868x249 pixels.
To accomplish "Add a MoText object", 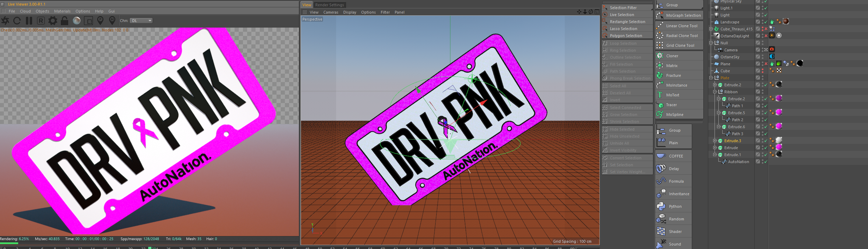I will [679, 95].
